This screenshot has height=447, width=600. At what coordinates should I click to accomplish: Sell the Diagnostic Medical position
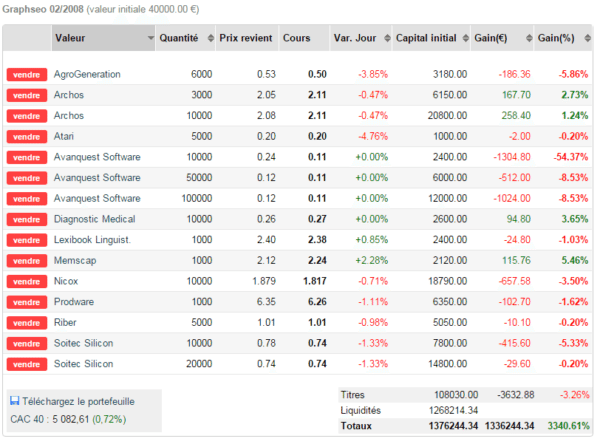point(27,219)
